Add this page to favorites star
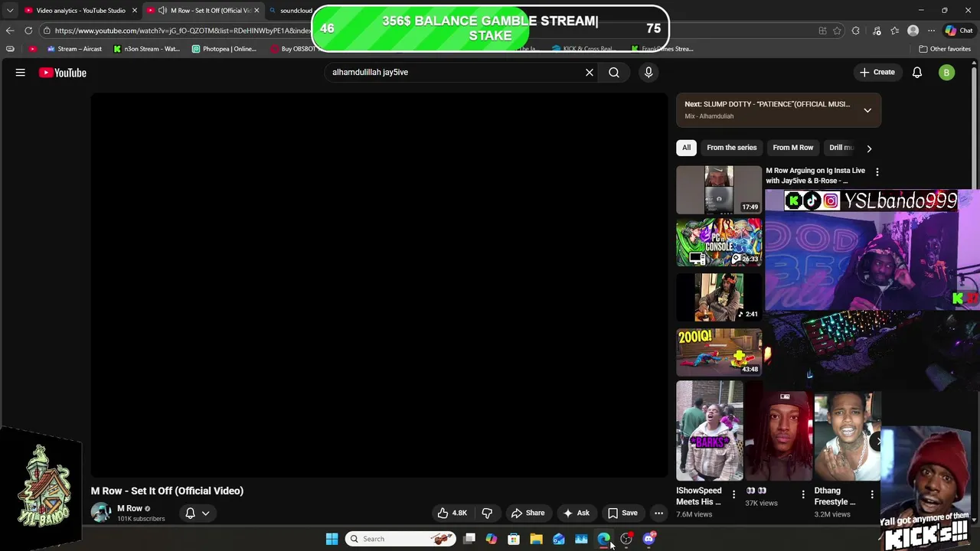 (837, 31)
